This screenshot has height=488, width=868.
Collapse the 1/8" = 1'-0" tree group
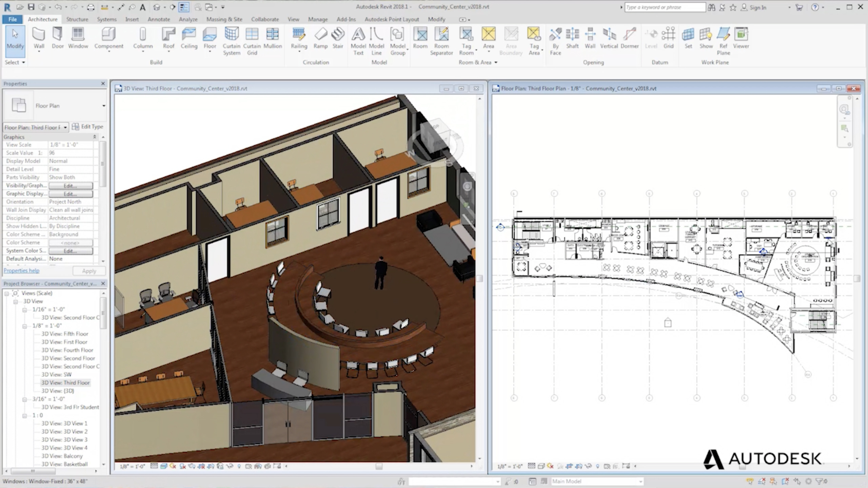click(24, 326)
